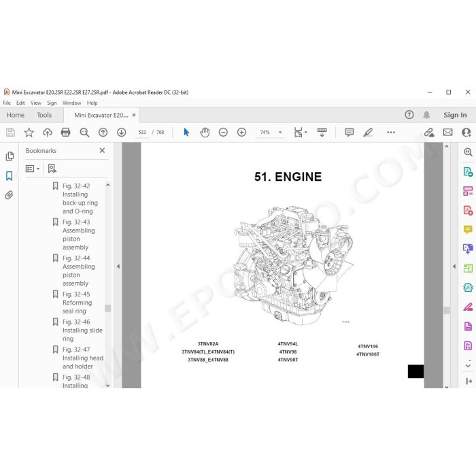Expand more tools chevron in right pane
The height and width of the screenshot is (476, 476).
pos(468,364)
